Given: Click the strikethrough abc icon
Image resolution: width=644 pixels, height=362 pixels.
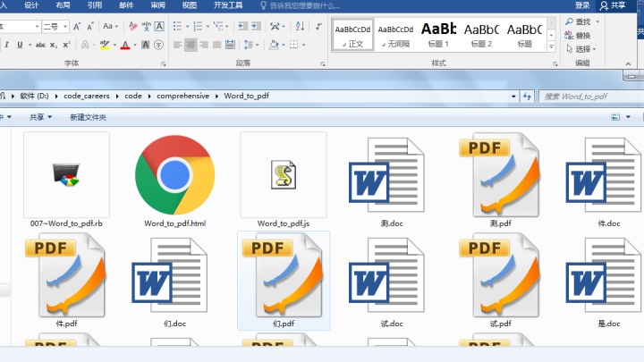Looking at the screenshot, I should [40, 45].
